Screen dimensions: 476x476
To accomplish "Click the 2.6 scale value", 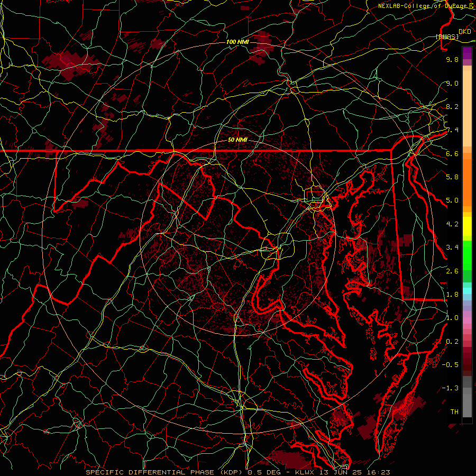I will tap(452, 271).
